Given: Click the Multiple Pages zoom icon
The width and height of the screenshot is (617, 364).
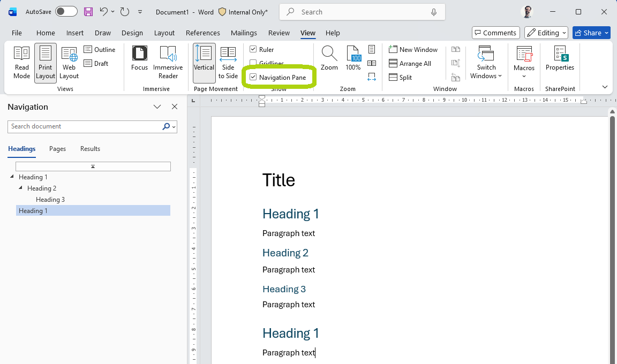Looking at the screenshot, I should [x=372, y=63].
